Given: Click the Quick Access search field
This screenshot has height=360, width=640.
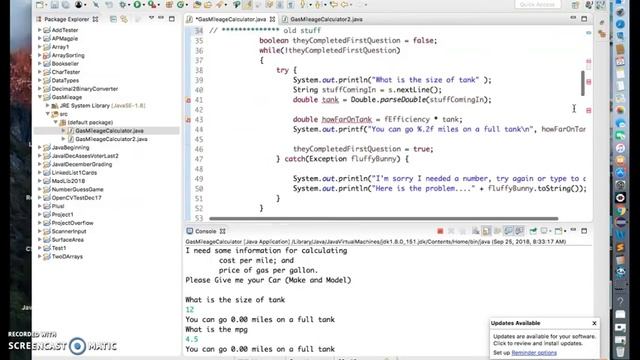Looking at the screenshot, I should click(x=537, y=4).
